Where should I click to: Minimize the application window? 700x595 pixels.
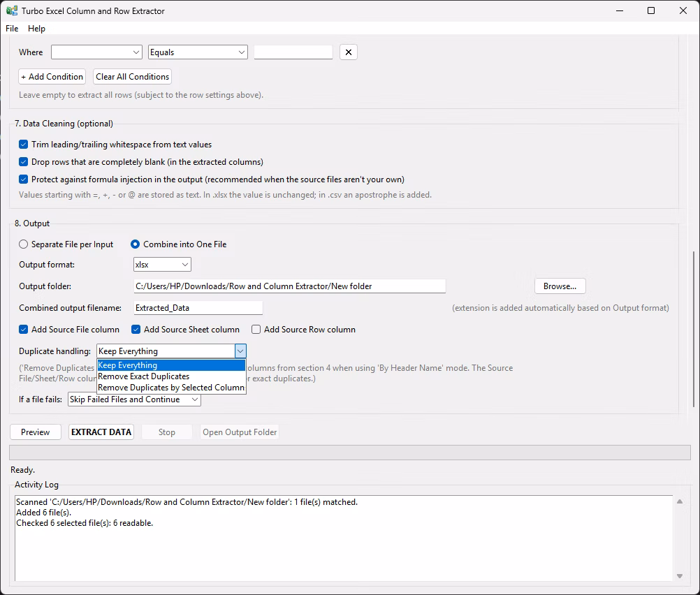(620, 10)
